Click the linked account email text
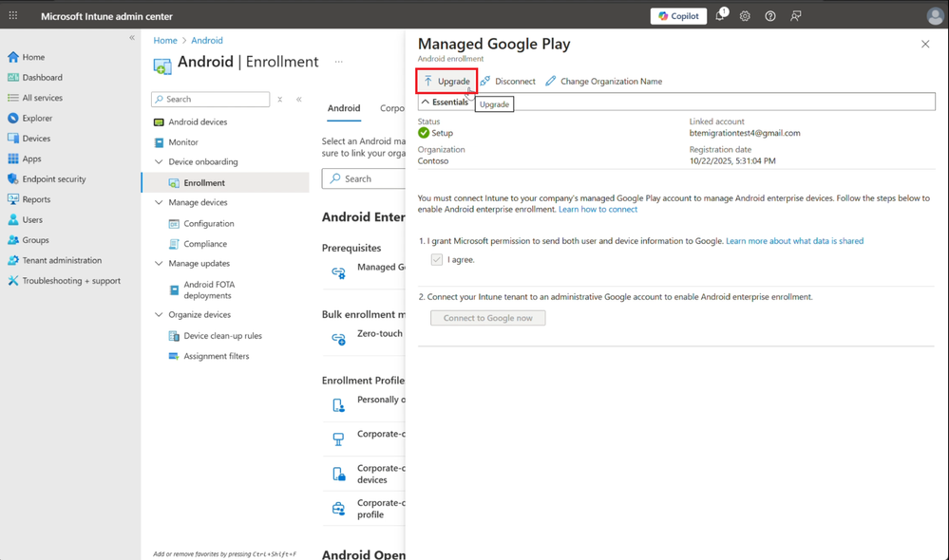This screenshot has height=560, width=949. [745, 133]
